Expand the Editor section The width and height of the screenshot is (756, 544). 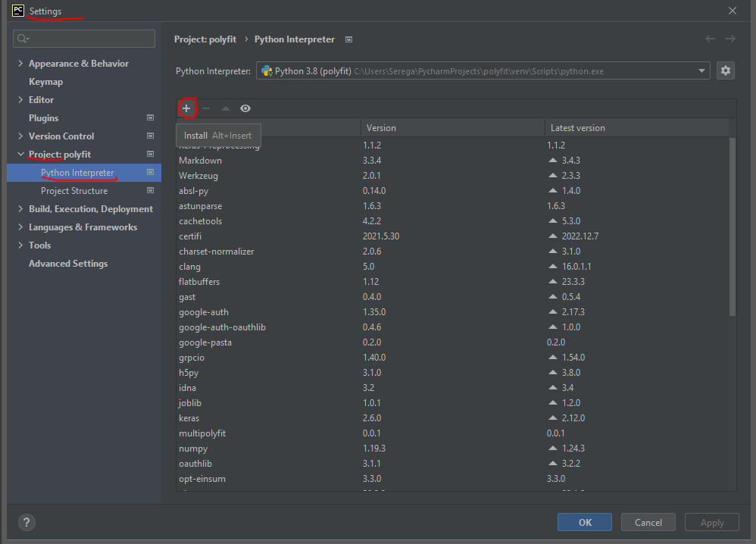click(20, 99)
